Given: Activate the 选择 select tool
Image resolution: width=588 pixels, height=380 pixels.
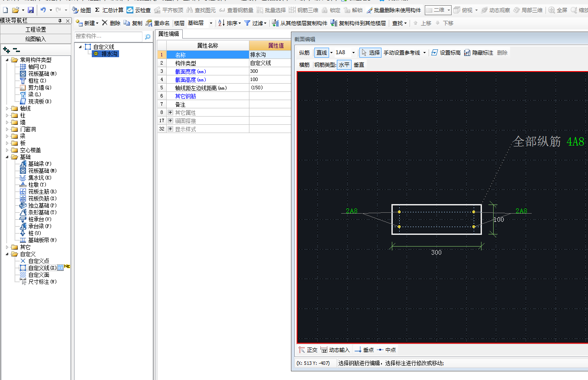Looking at the screenshot, I should (x=370, y=52).
